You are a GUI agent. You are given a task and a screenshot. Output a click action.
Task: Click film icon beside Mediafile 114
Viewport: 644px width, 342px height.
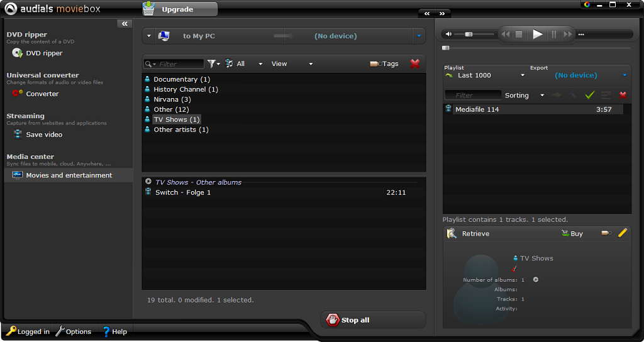[448, 109]
